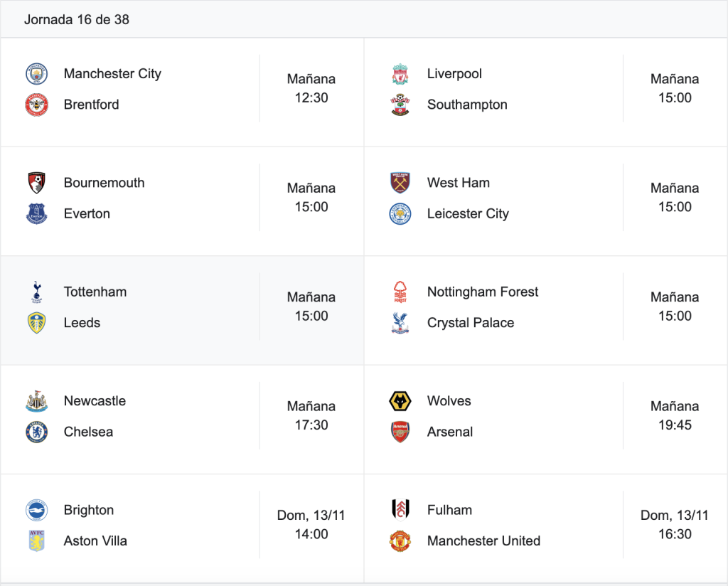Click the Southampton team name
Viewport: 728px width, 586px height.
(x=467, y=105)
